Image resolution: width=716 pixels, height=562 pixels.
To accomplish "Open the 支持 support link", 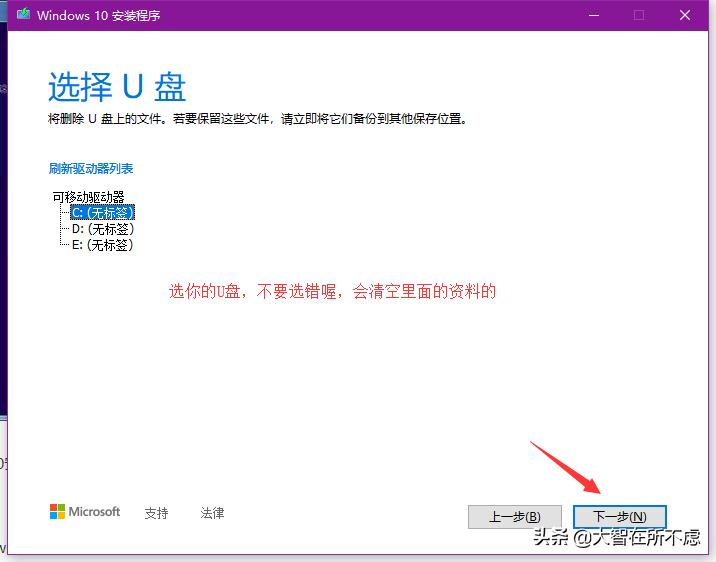I will (x=157, y=513).
